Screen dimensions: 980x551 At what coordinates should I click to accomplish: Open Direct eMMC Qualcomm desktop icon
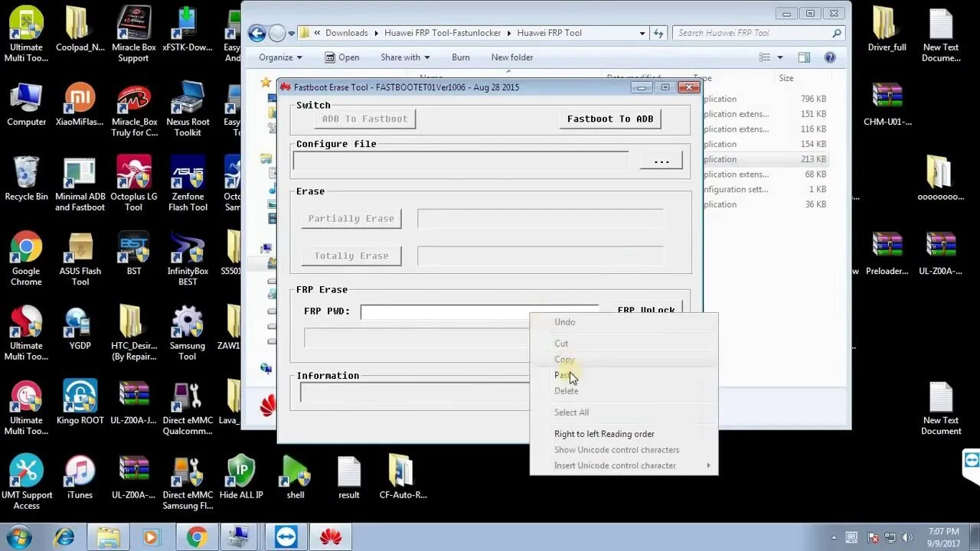pos(188,408)
